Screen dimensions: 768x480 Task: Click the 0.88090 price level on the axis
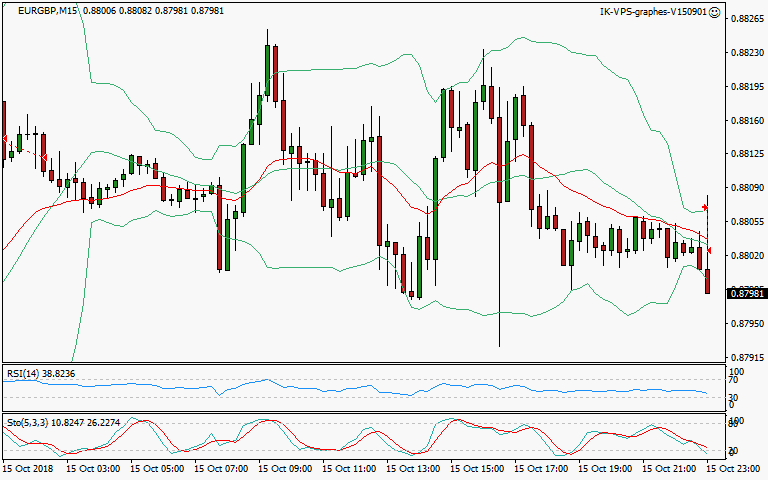pyautogui.click(x=744, y=188)
